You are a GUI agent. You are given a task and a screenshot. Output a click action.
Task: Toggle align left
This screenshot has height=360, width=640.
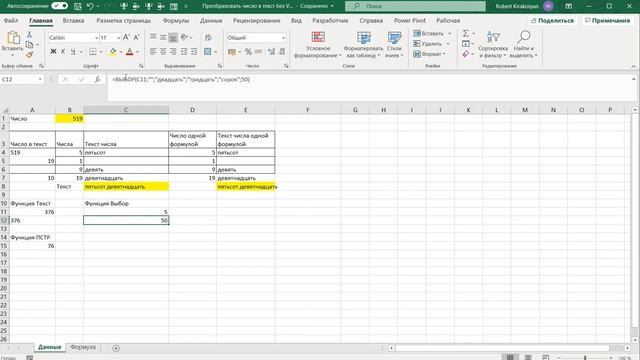[x=153, y=51]
